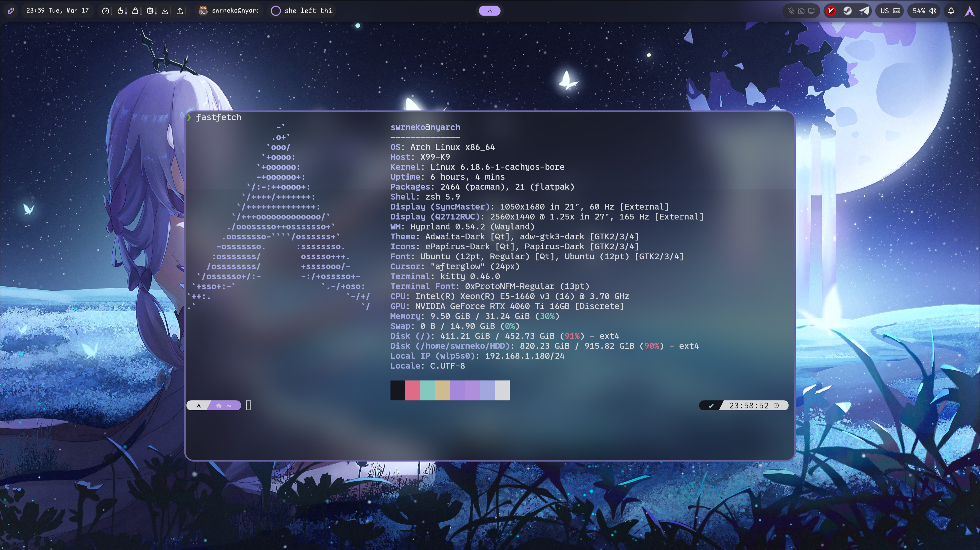Click the clock icon beside 23:58:52
This screenshot has height=550, width=980.
click(777, 406)
